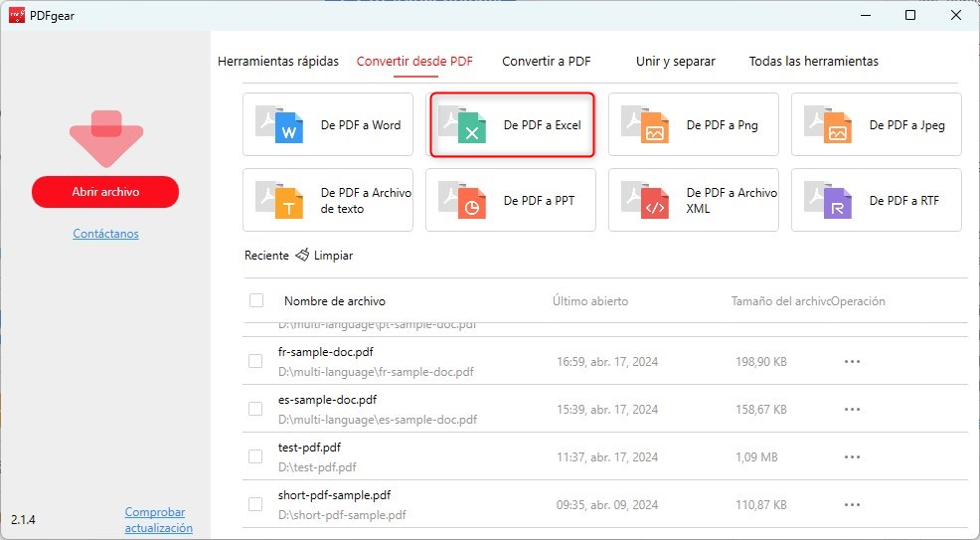
Task: Click the Último abierto column header
Action: pyautogui.click(x=590, y=301)
